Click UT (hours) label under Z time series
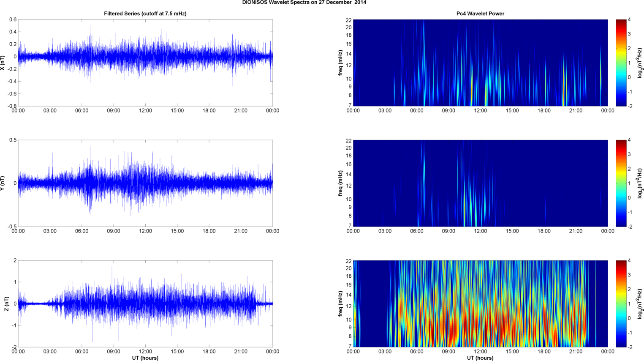 coord(145,358)
